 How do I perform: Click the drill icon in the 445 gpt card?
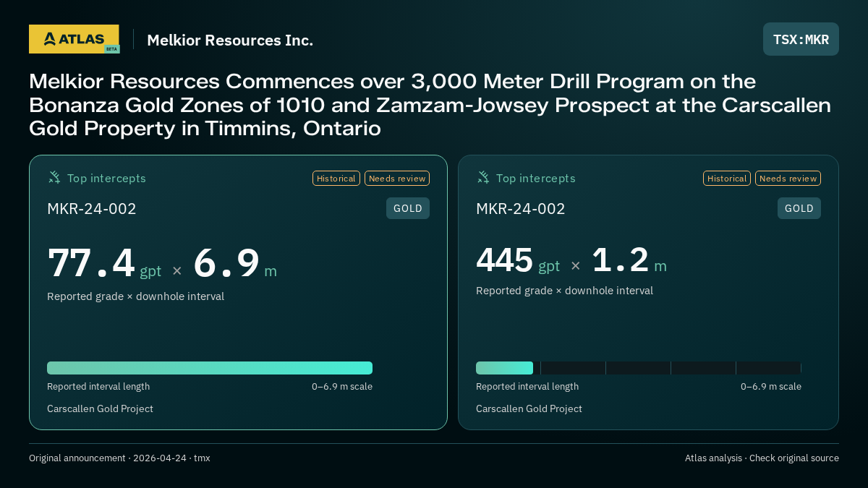483,177
